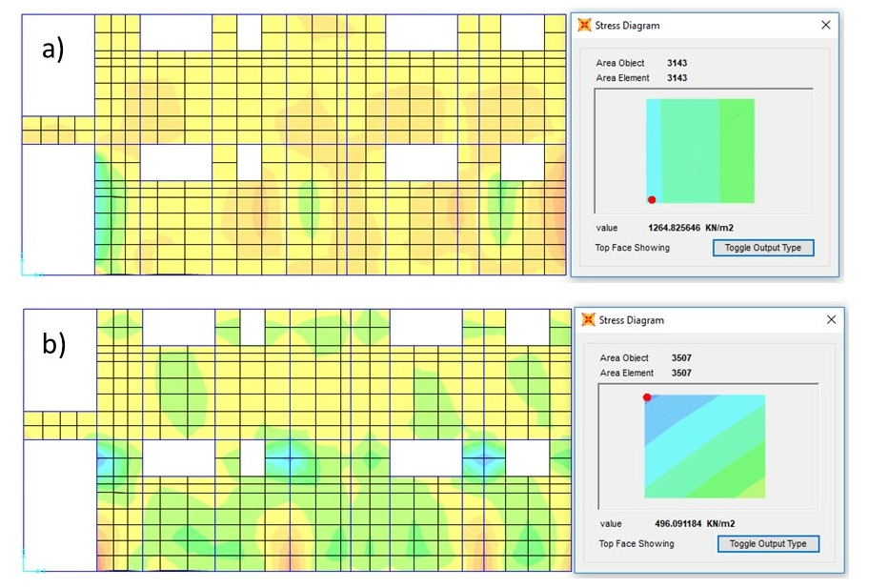
Task: Pick the dark green band in element 3143 contour
Action: coord(737,151)
